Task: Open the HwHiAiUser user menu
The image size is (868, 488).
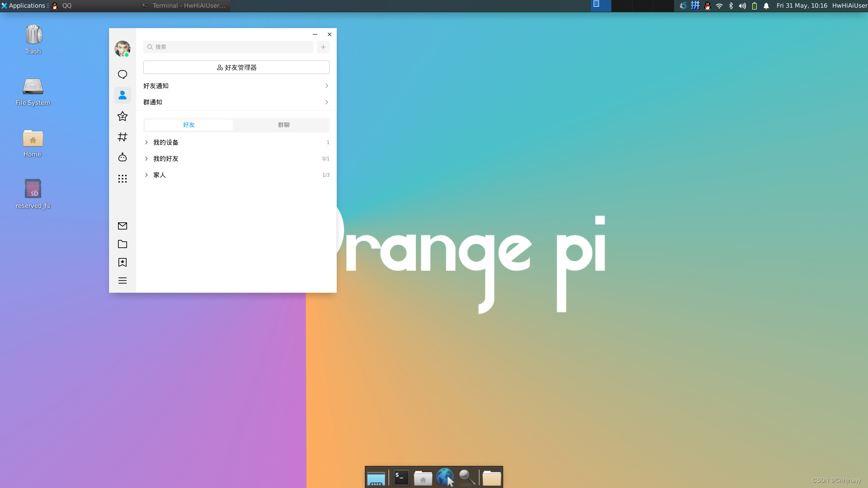Action: point(849,5)
